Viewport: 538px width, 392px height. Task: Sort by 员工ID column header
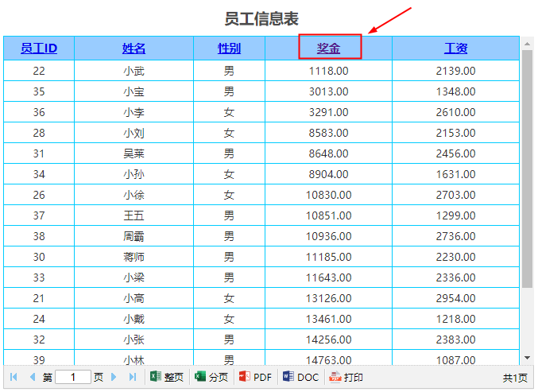pyautogui.click(x=39, y=49)
